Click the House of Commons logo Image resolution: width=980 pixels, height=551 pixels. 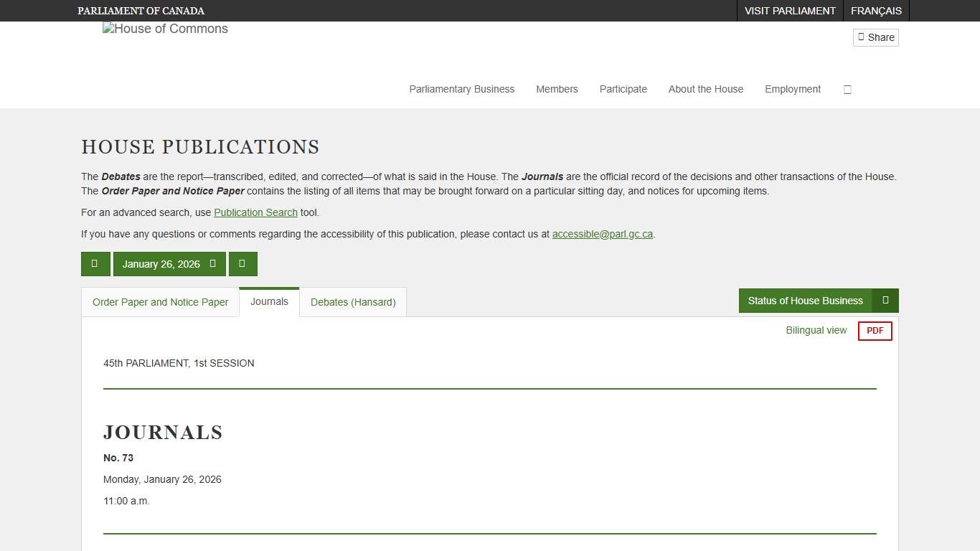(165, 29)
